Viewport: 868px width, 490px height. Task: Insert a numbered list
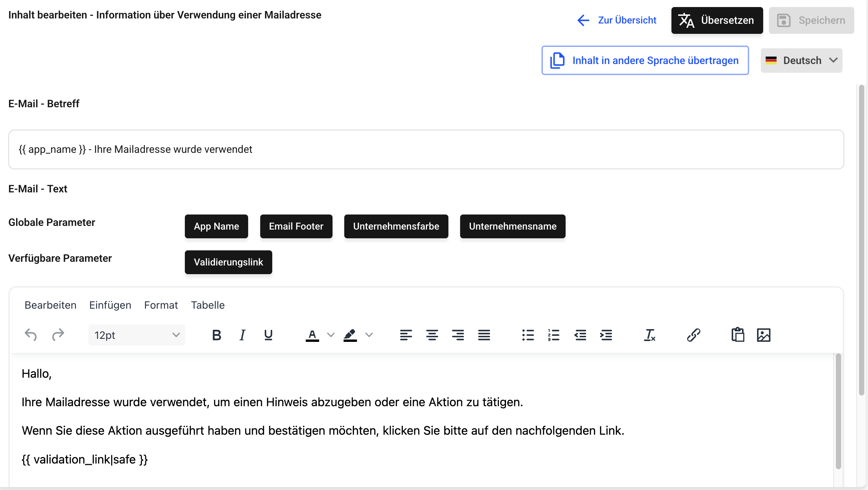(553, 335)
